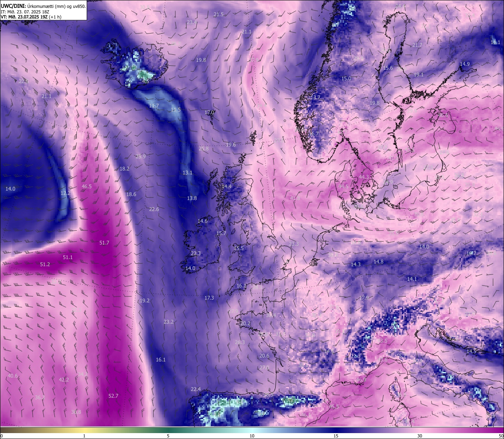Viewport: 504px width, 439px height.
Task: Click the 23.2 value on the map
Action: coord(169,322)
